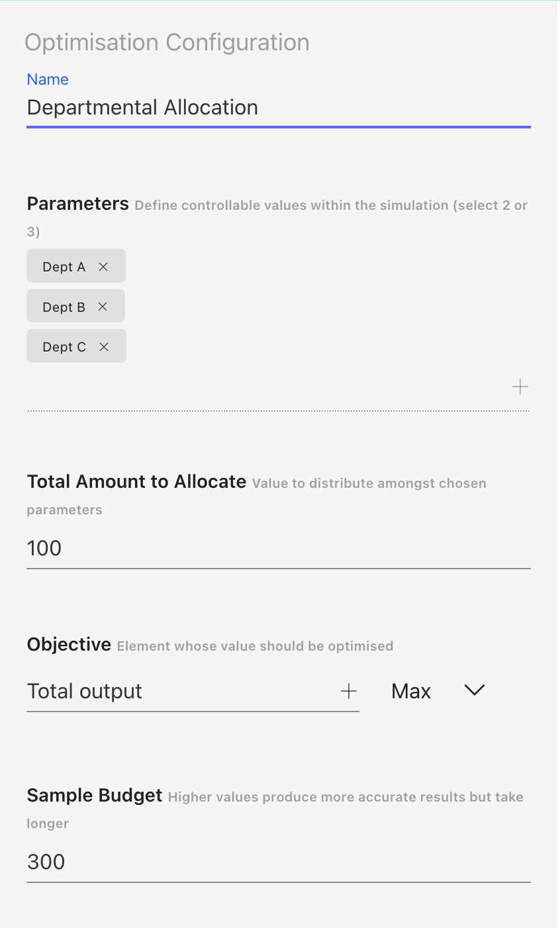
Task: Select the Dept B chip label
Action: [64, 307]
